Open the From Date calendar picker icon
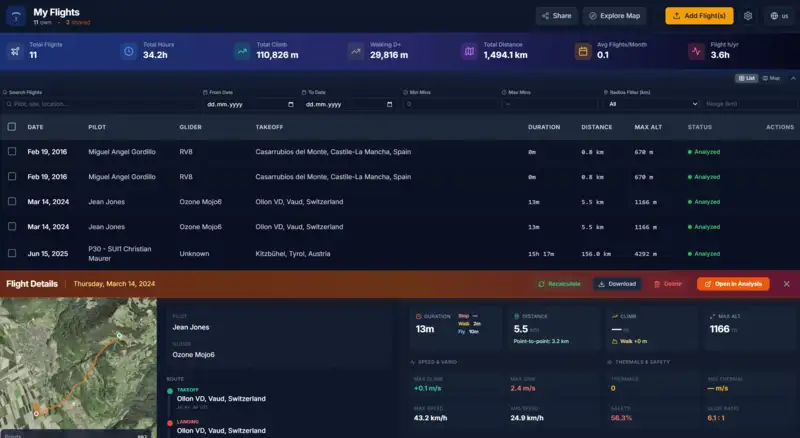Screen dimensions: 800x438 click(x=291, y=104)
